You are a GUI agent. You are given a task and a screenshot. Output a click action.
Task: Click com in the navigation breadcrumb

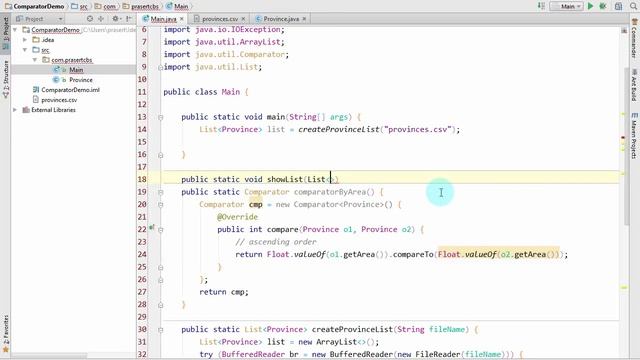(x=105, y=6)
